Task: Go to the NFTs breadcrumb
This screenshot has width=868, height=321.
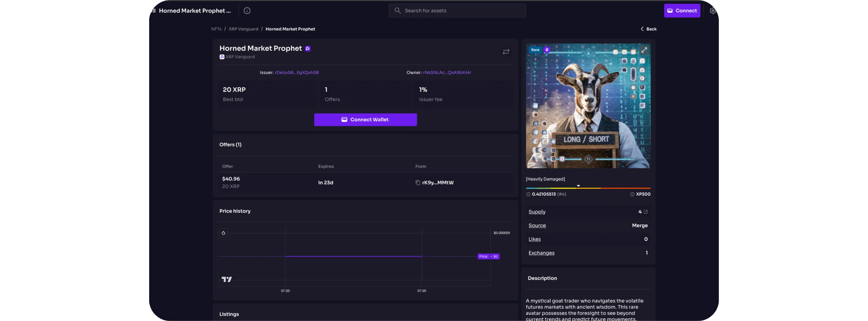Action: [216, 29]
